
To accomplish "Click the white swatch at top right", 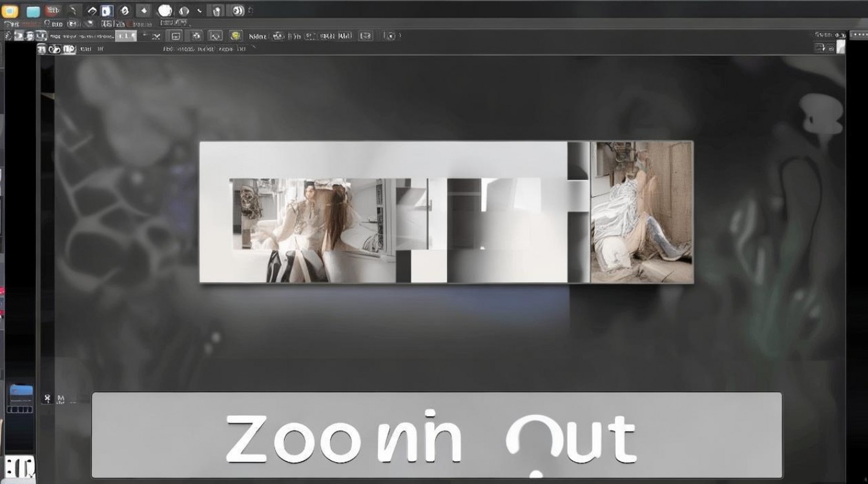I will click(840, 47).
